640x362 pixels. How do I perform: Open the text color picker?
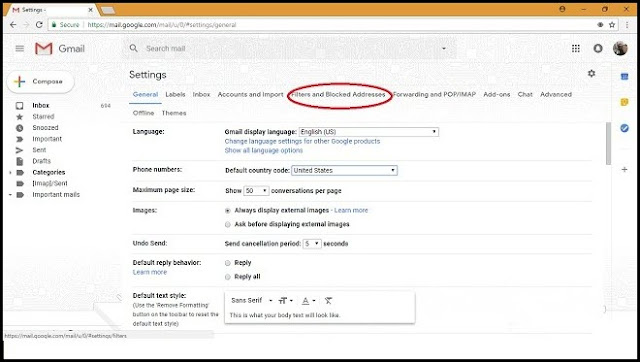pos(308,301)
